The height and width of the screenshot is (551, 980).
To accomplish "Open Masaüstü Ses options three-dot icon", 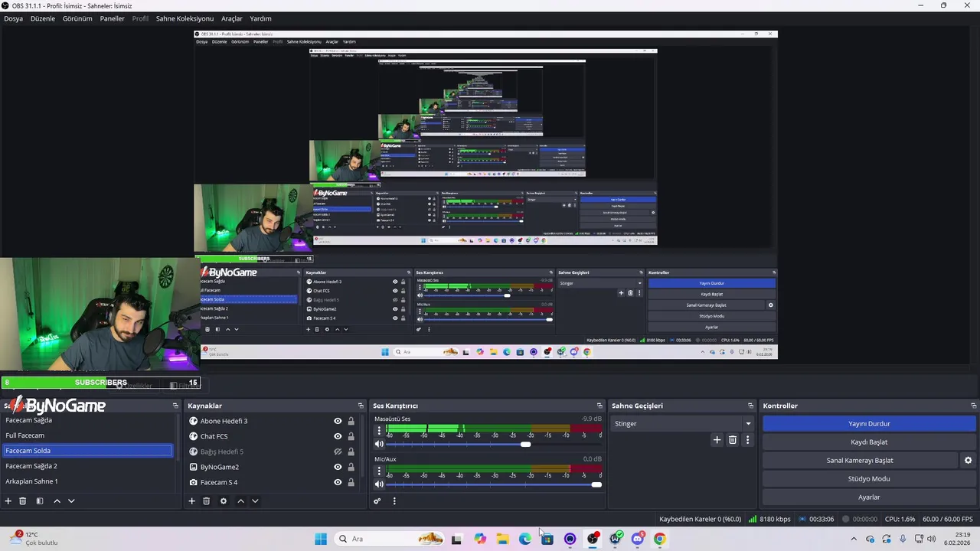I will coord(378,430).
